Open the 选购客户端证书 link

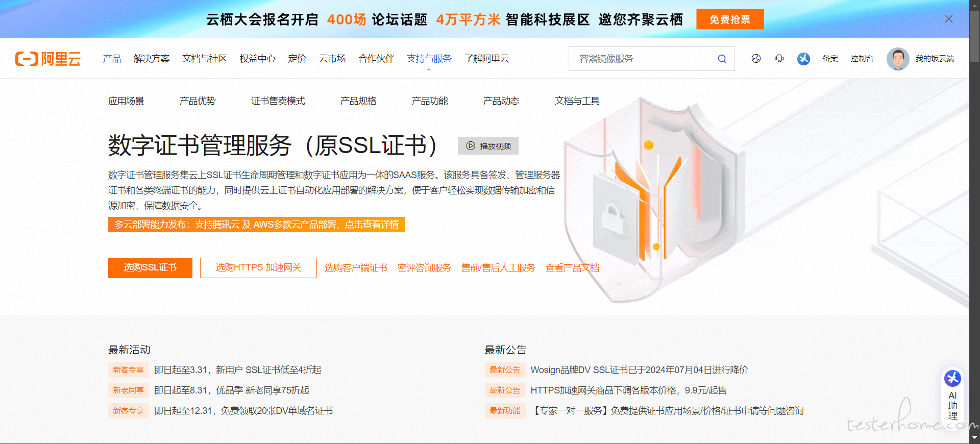(x=356, y=268)
